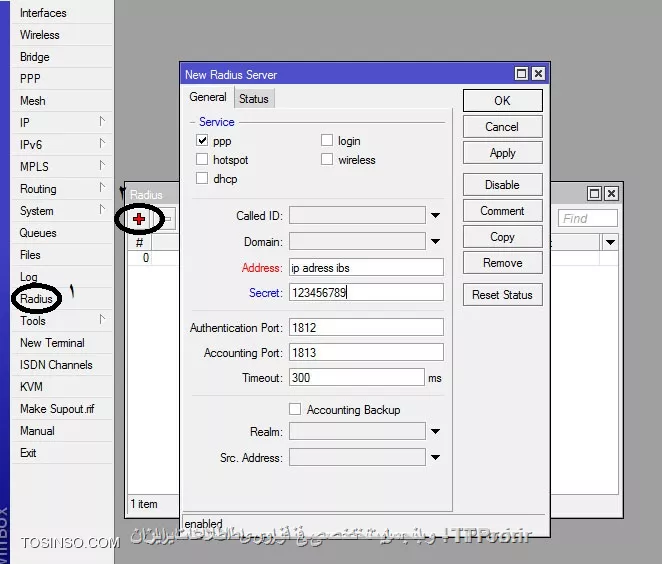The height and width of the screenshot is (564, 662).
Task: Click the minus remove icon in Radius toolbar
Action: click(168, 219)
